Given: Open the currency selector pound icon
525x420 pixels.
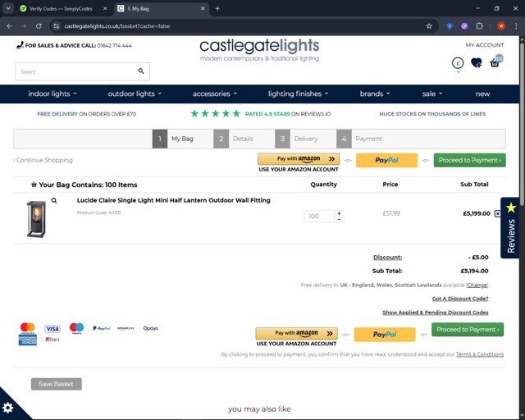Looking at the screenshot, I should tap(458, 63).
